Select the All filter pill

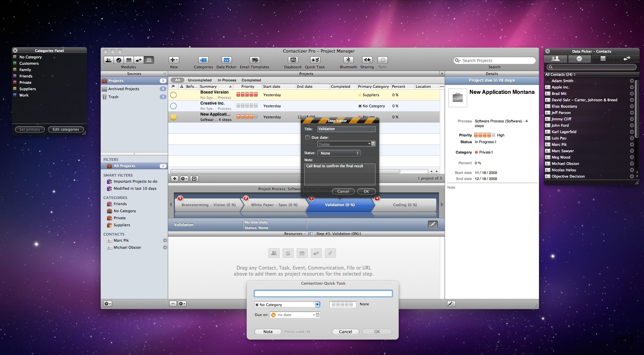pos(178,80)
